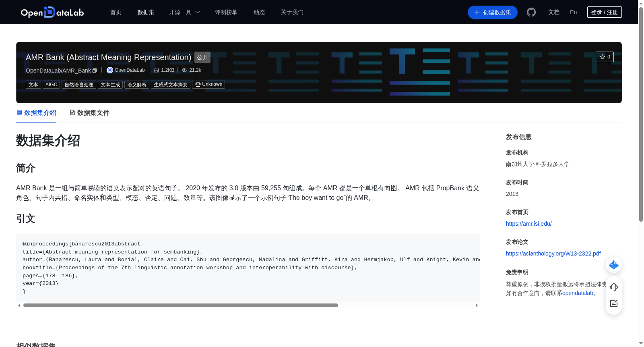Click the 1.2KB size icon
The image size is (644, 347).
point(157,70)
